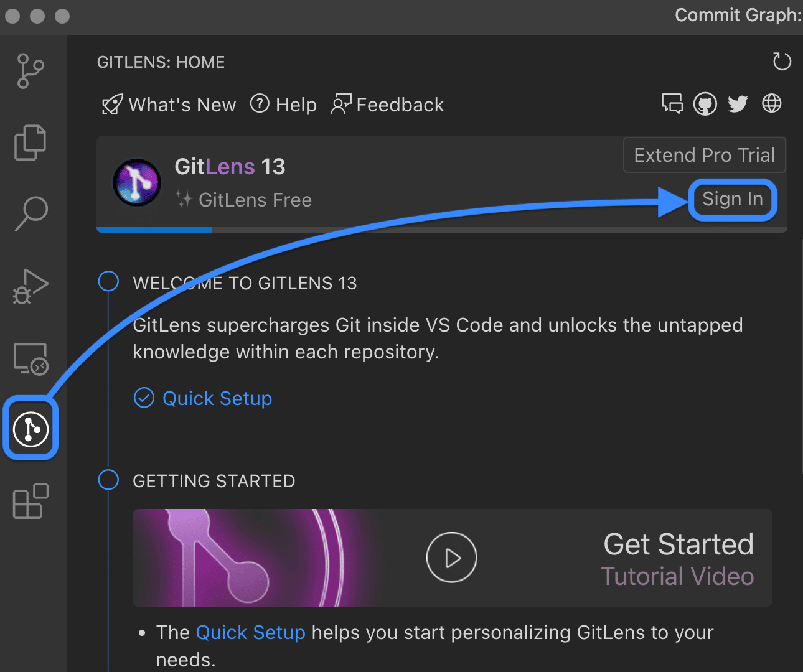
Task: Select the highlighted GitLens sidebar icon
Action: click(31, 429)
